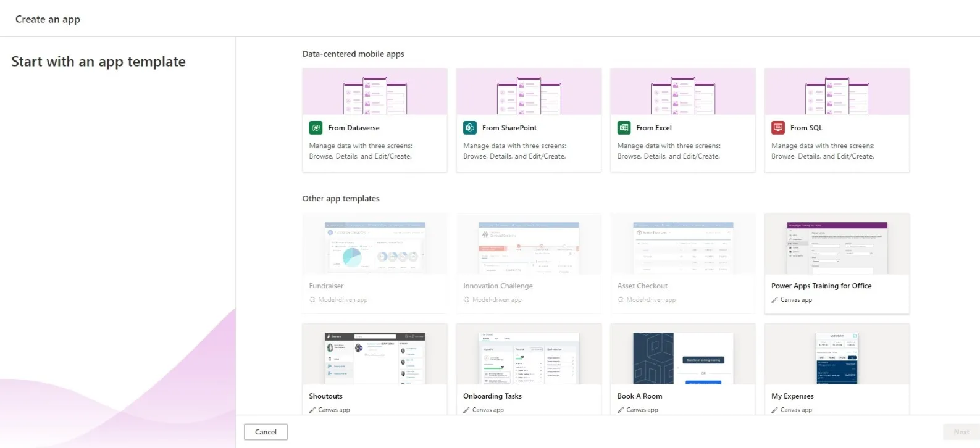Click Power Apps Training for Office name
Viewport: 980px width, 448px height.
(x=821, y=286)
